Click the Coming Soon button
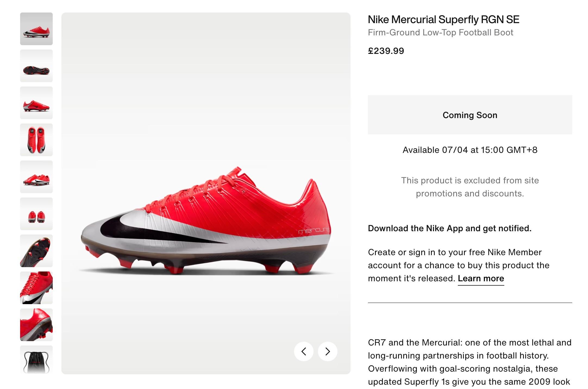This screenshot has height=389, width=588. click(470, 115)
